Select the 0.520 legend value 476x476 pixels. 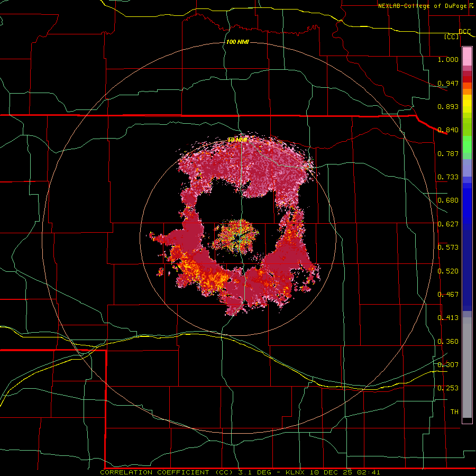pyautogui.click(x=448, y=271)
